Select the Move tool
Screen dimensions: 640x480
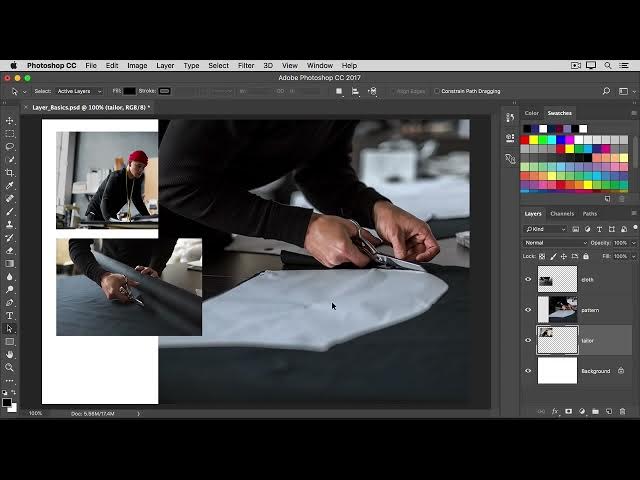coord(10,121)
